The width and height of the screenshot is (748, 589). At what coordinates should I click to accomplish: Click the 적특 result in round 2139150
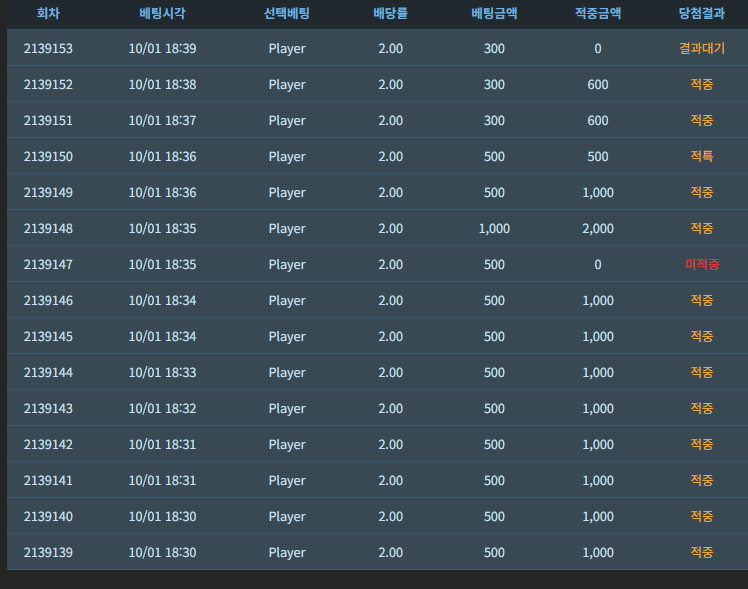pyautogui.click(x=702, y=156)
